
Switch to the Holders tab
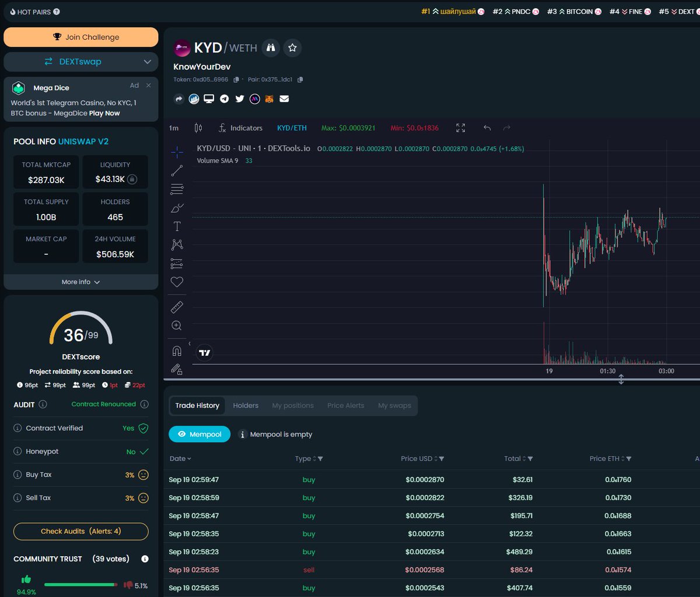(x=246, y=405)
